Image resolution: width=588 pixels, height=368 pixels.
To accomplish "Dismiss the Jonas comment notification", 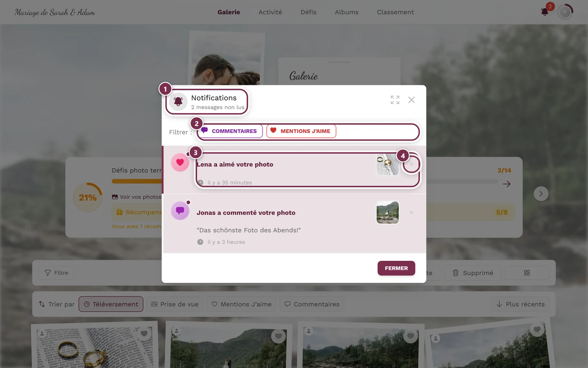I will pyautogui.click(x=412, y=213).
